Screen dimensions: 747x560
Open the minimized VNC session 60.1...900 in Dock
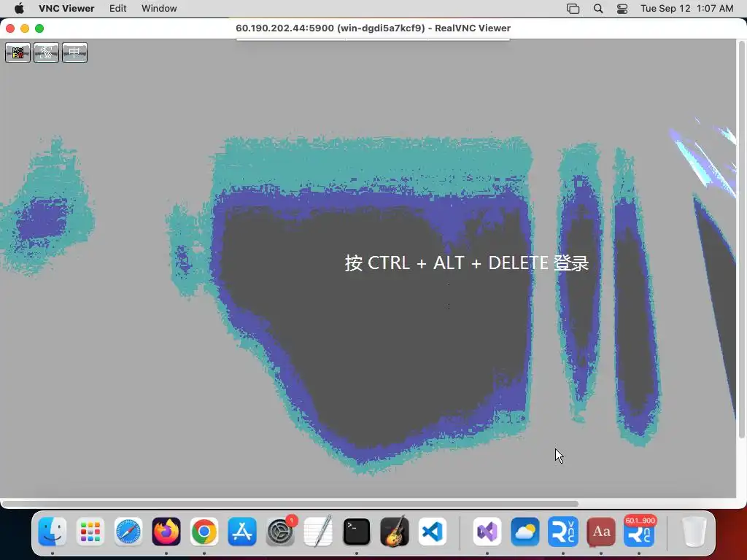tap(639, 532)
